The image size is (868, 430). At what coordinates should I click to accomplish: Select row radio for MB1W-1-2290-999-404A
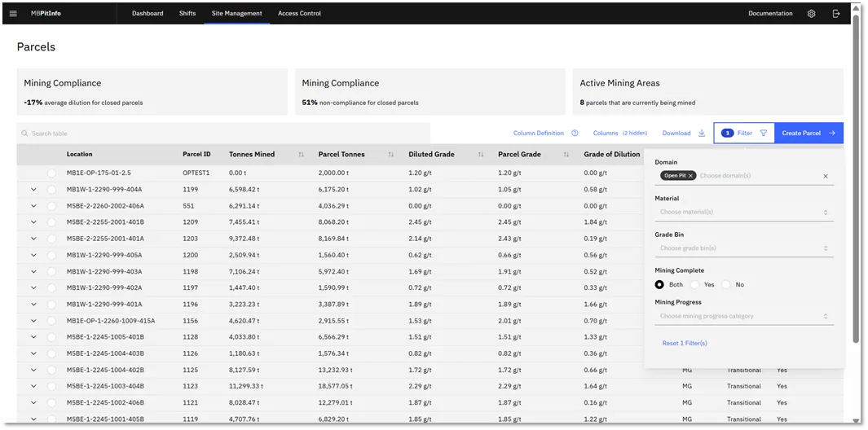coord(51,189)
